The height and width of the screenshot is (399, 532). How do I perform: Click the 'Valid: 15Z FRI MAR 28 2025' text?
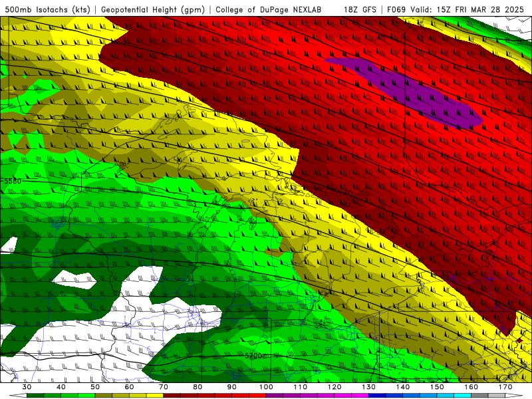[x=467, y=9]
